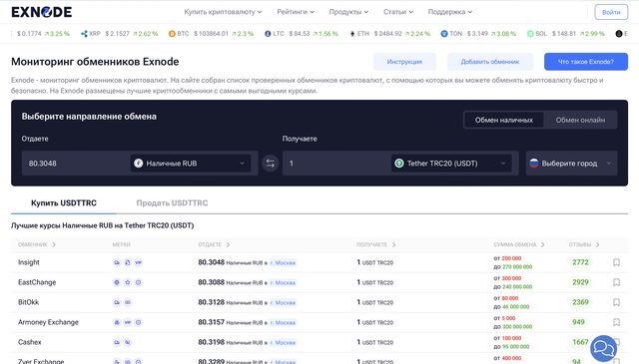This screenshot has width=639, height=364.
Task: Click Cashex's first label badge
Action: click(117, 342)
